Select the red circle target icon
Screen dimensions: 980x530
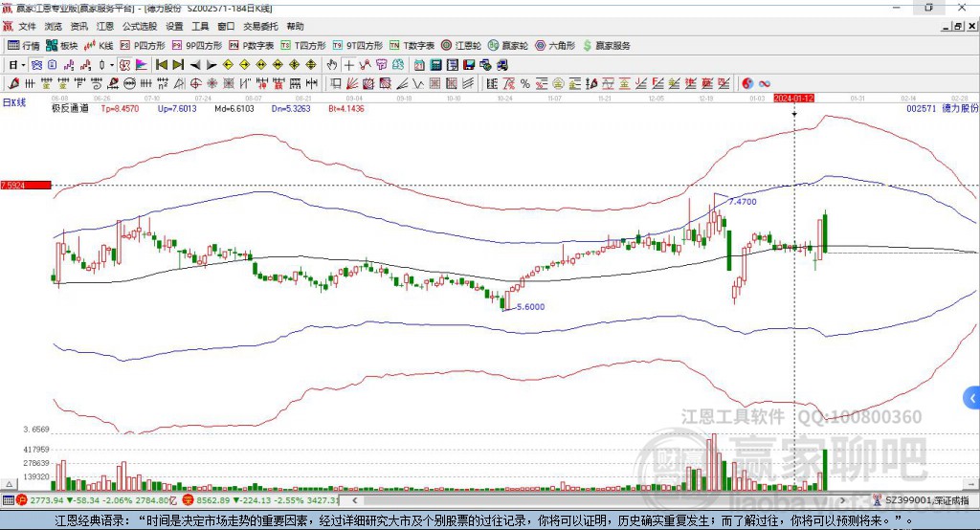click(x=195, y=83)
